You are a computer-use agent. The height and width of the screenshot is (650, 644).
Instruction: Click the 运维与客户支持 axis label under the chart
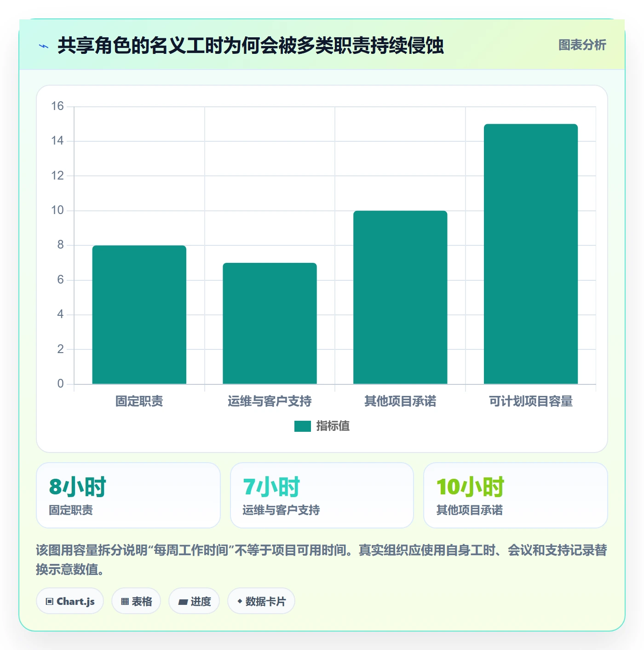(270, 401)
